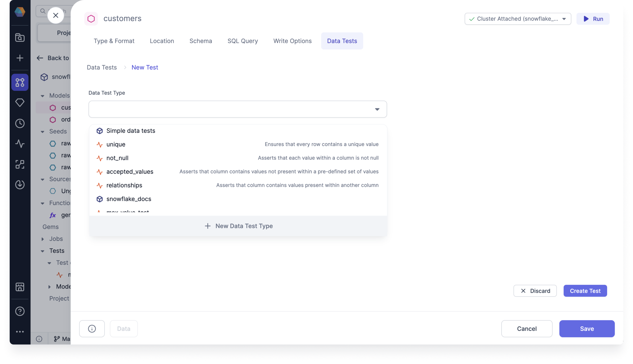Switch to the Schema tab

(x=201, y=41)
